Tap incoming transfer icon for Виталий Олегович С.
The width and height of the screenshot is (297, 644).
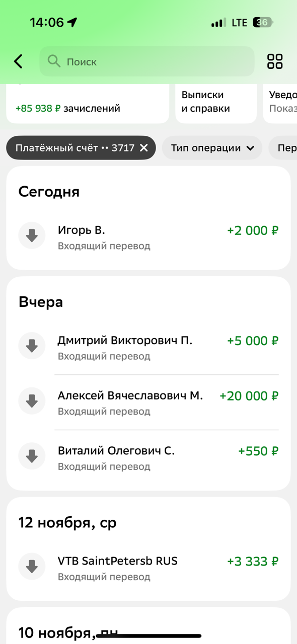point(32,456)
